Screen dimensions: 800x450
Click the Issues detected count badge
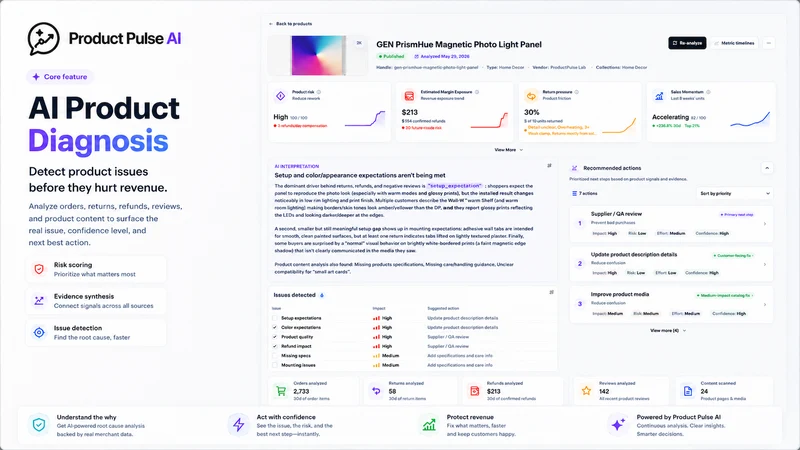coord(321,295)
